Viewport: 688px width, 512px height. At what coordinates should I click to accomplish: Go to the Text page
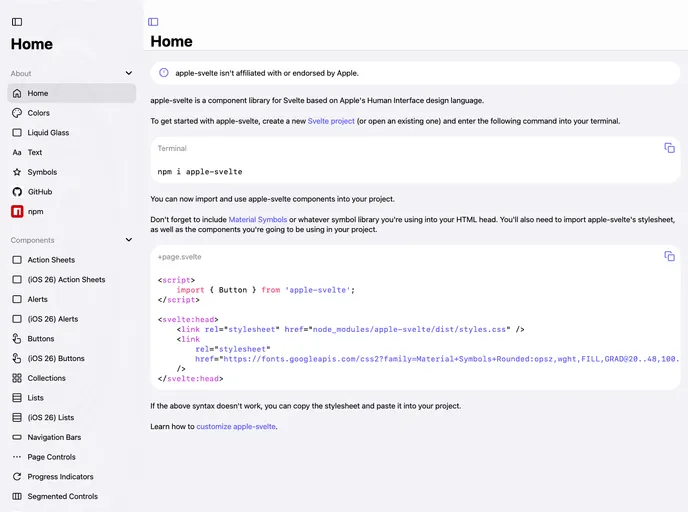72,153
